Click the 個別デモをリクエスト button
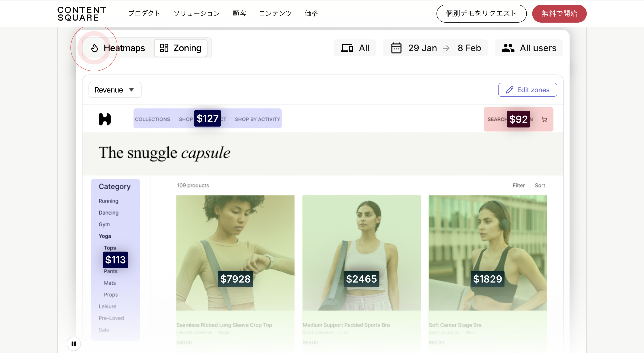Image resolution: width=644 pixels, height=353 pixels. [481, 13]
